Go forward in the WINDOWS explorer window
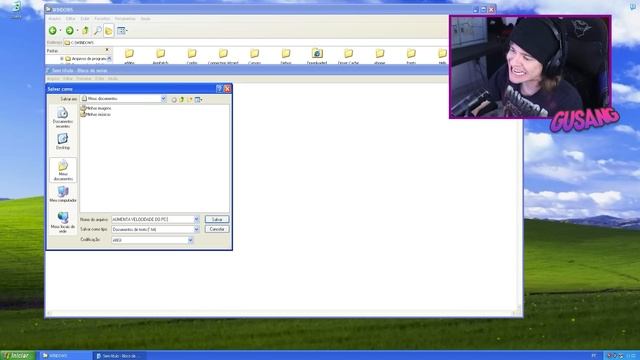This screenshot has height=360, width=640. coord(70,31)
